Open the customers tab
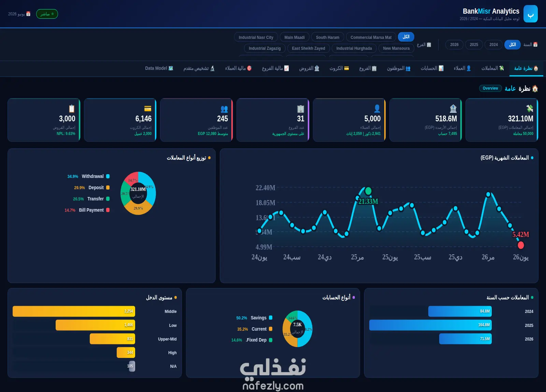546x392 pixels. click(462, 69)
